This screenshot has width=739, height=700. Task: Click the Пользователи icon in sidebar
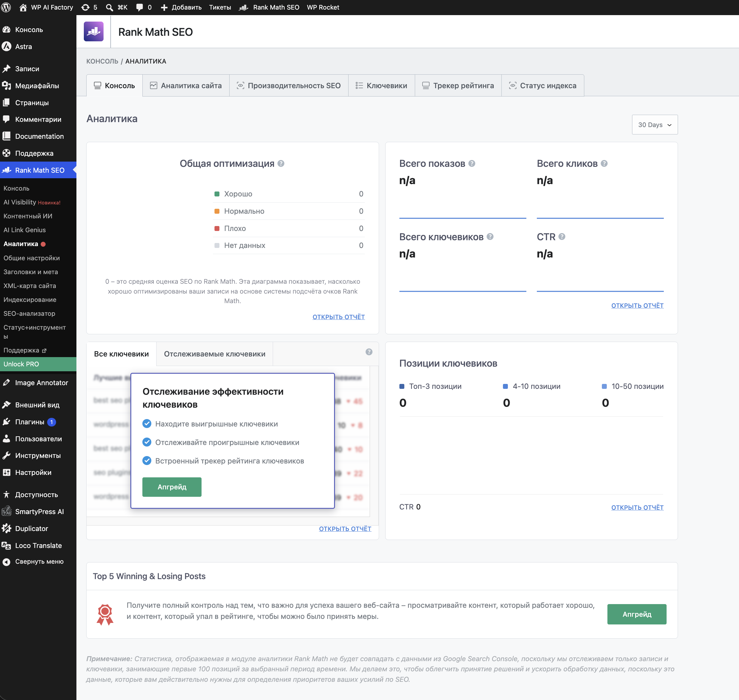[6, 439]
